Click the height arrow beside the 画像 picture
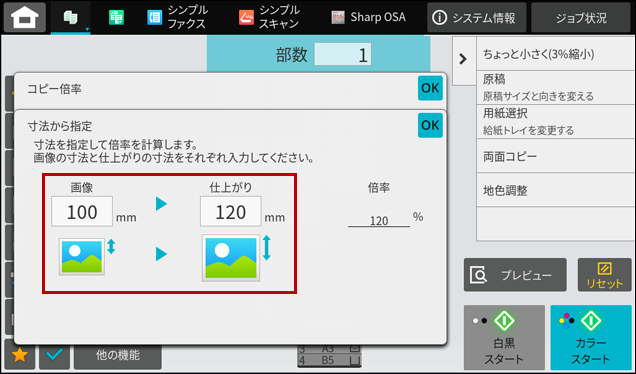Image resolution: width=636 pixels, height=374 pixels. coord(111,247)
